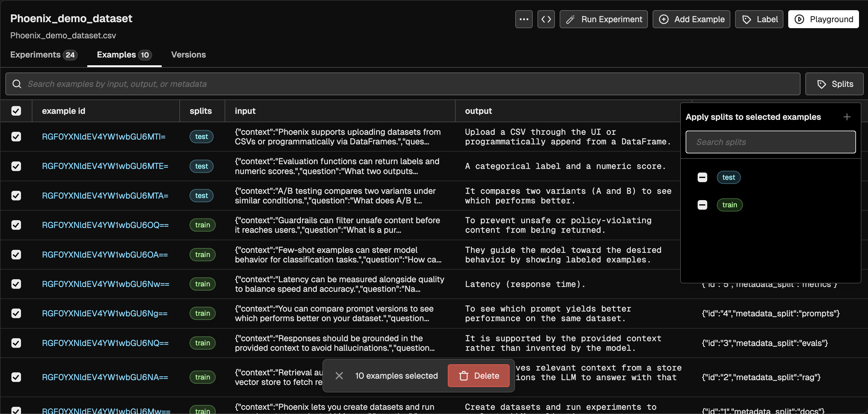This screenshot has height=414, width=868.
Task: Switch to the Versions tab
Action: click(x=188, y=55)
